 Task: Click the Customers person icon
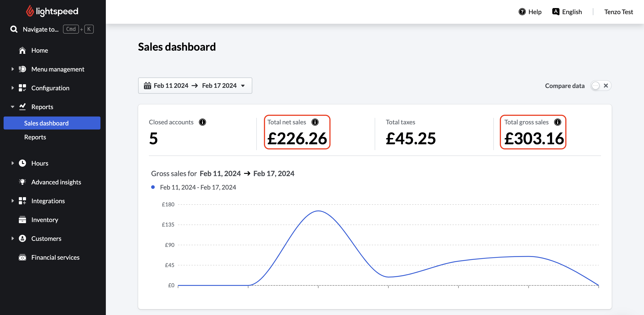[x=22, y=238]
